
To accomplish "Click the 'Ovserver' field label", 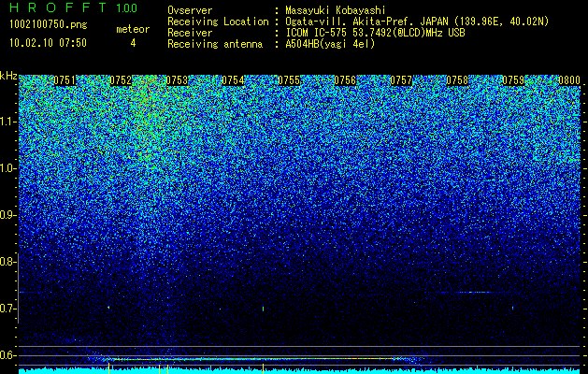I will 190,10.
